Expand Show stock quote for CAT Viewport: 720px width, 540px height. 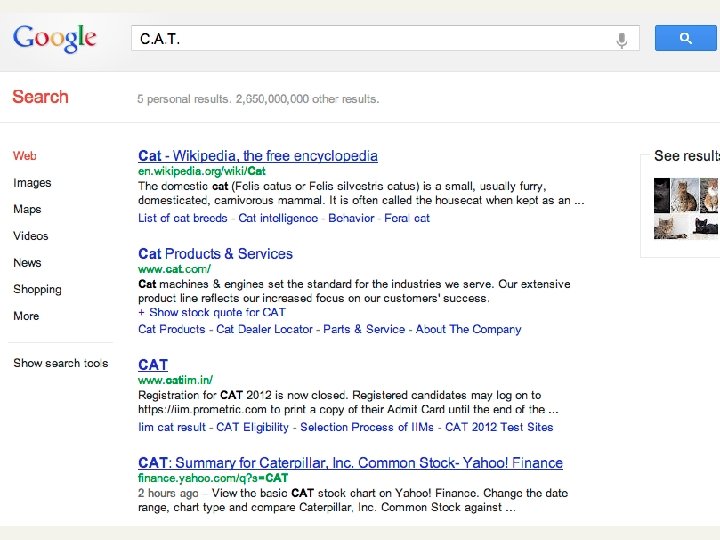(212, 312)
